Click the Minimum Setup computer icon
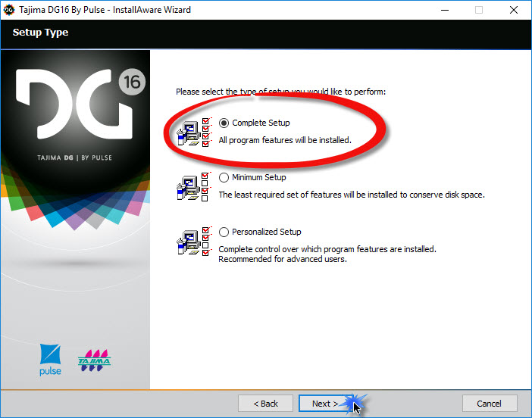 [193, 187]
